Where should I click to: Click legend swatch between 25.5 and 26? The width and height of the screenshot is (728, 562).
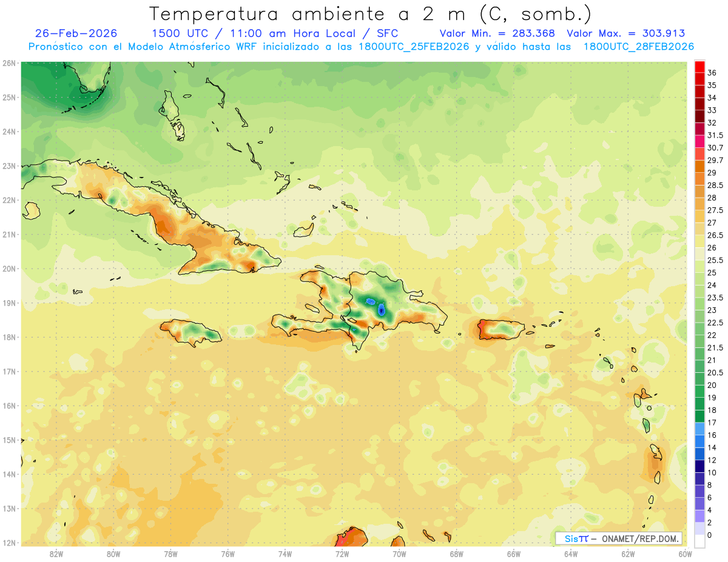699,254
